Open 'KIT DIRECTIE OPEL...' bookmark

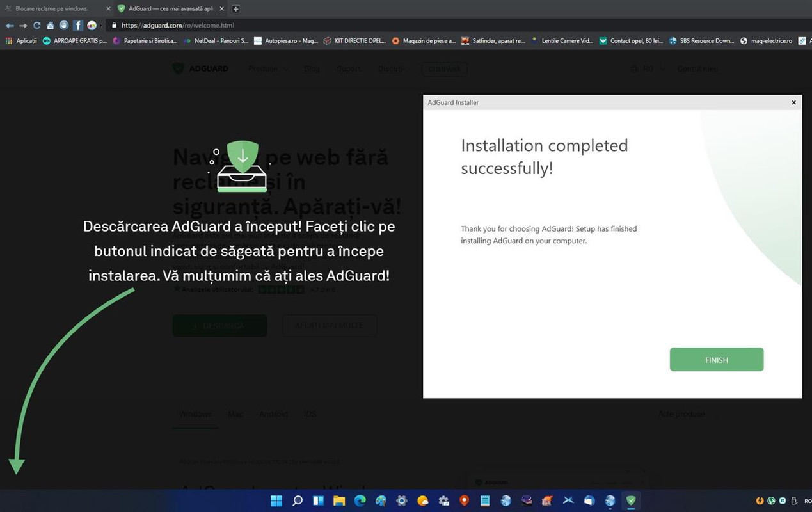click(355, 41)
